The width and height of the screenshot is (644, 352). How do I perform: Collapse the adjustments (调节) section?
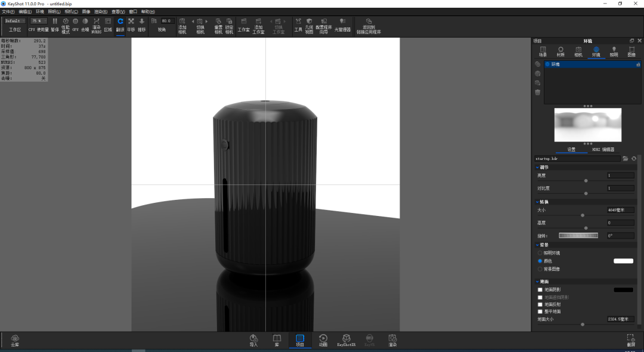click(538, 167)
